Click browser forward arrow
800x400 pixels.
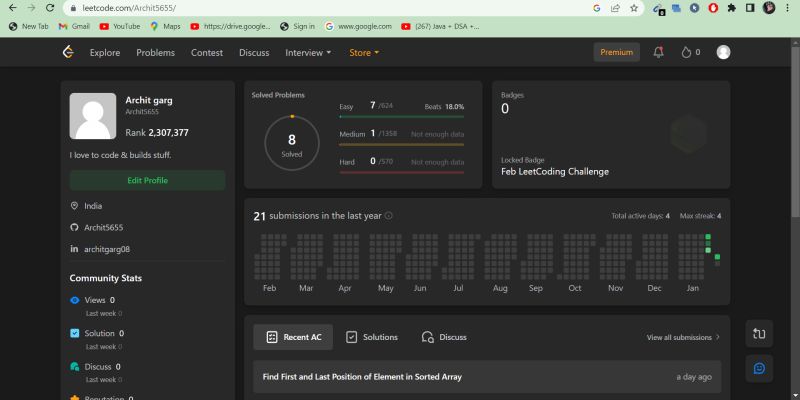31,8
